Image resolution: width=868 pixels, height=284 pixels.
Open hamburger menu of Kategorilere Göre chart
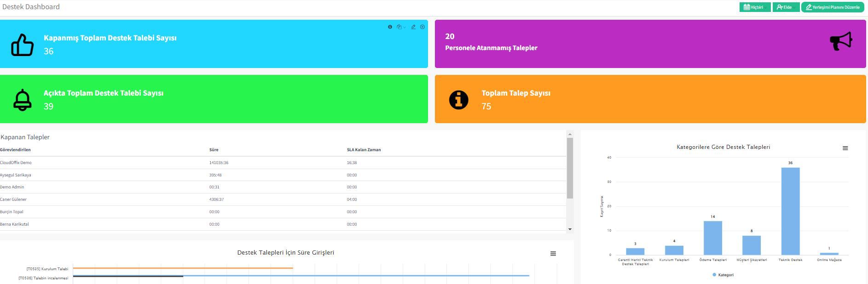(845, 148)
